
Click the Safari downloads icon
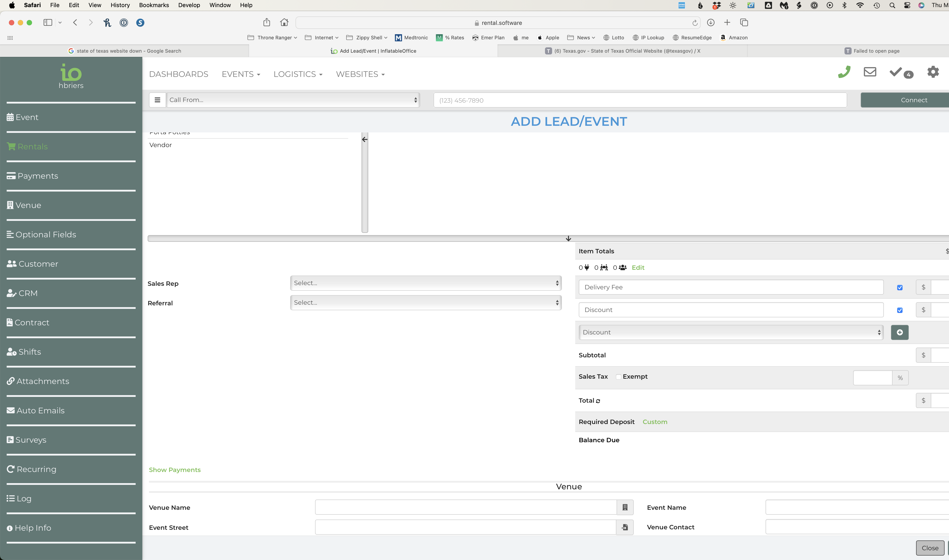[710, 23]
